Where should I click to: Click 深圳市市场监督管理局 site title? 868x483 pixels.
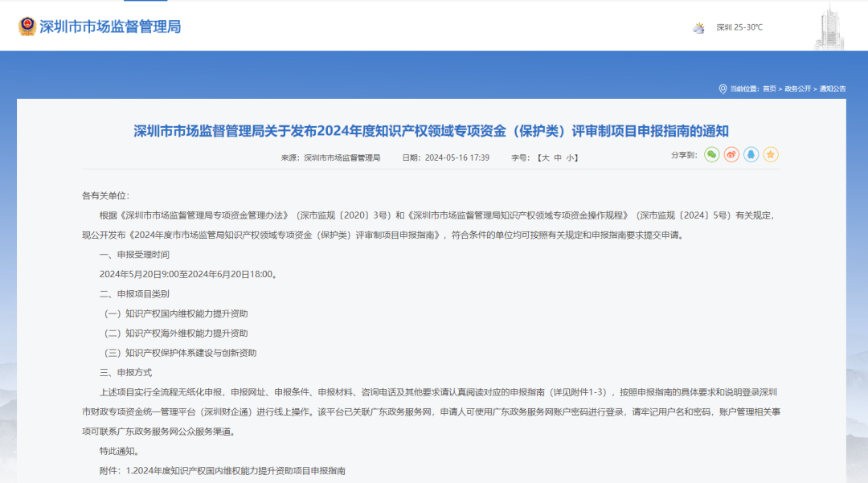coord(110,27)
